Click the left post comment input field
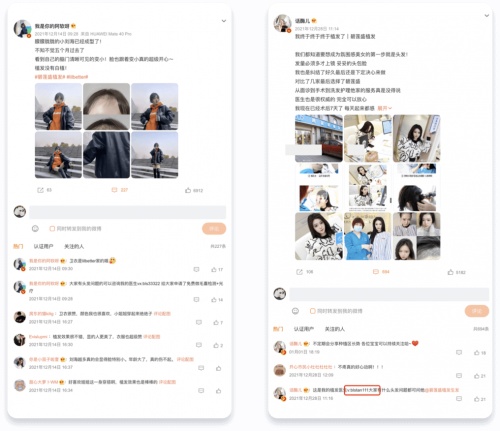This screenshot has width=500, height=431. coord(128,212)
